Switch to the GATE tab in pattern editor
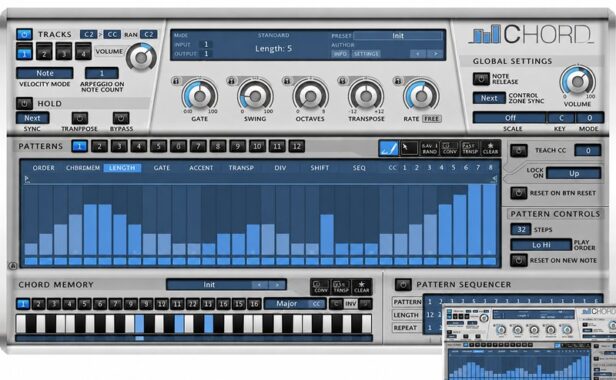The image size is (616, 380). 162,168
